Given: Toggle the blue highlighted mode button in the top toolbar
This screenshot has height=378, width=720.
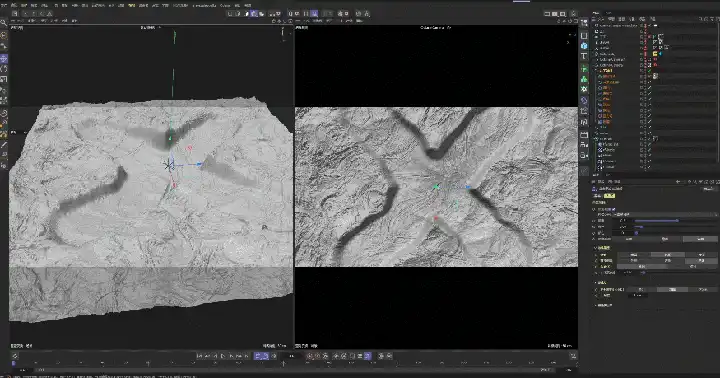Looking at the screenshot, I should pyautogui.click(x=314, y=14).
